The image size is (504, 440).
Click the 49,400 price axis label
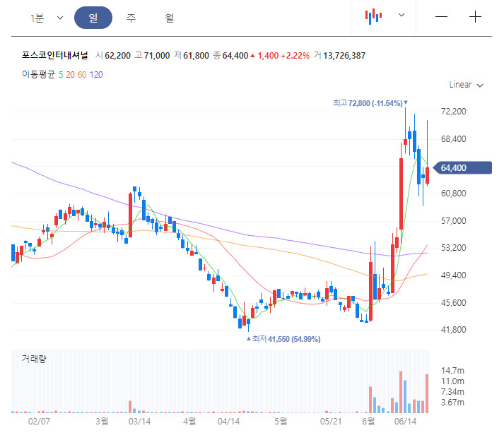454,275
